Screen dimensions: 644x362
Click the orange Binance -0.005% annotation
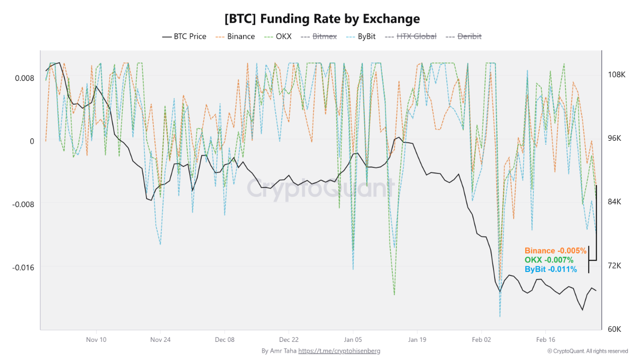pos(555,250)
